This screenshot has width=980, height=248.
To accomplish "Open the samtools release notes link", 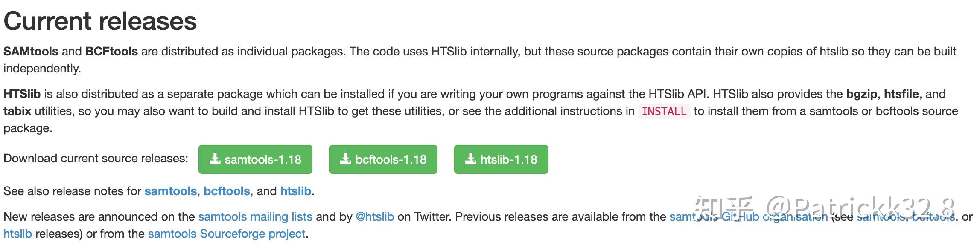I will (170, 191).
